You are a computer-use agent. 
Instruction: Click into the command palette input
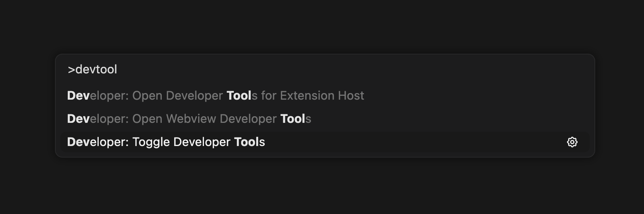[324, 70]
